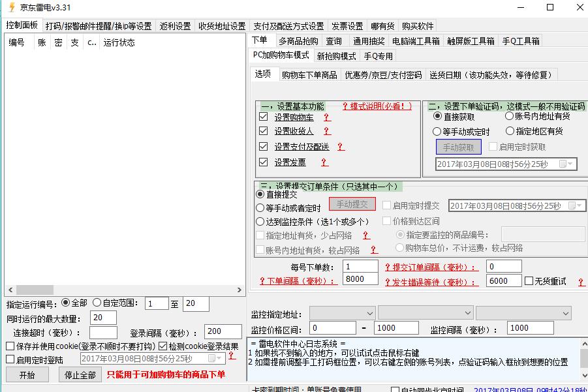Open the 手动获取 date picker dropdown
This screenshot has height=392, width=588.
click(x=570, y=163)
